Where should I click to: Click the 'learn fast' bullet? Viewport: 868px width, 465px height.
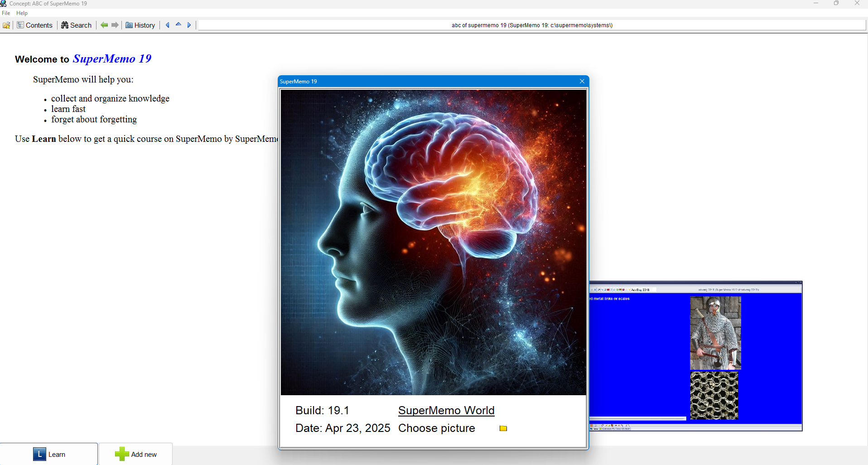[68, 109]
